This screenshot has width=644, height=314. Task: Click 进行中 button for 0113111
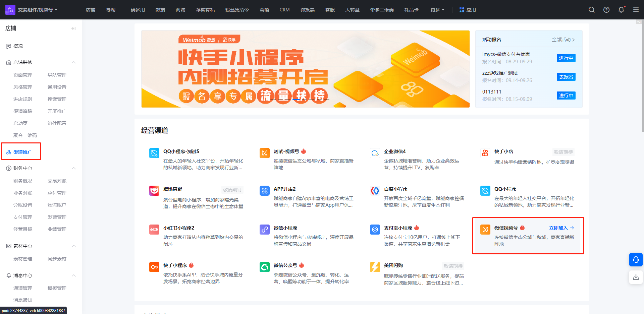point(566,96)
